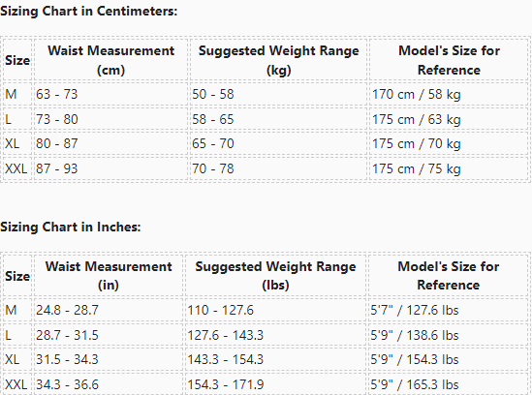Select the waist cell '31.5 - 34.3'

pyautogui.click(x=67, y=359)
